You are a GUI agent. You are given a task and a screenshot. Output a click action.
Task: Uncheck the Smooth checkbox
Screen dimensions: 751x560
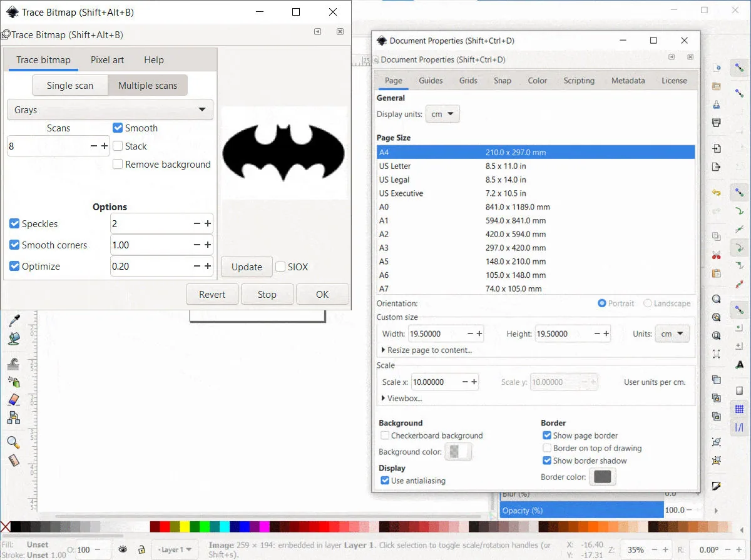tap(117, 128)
